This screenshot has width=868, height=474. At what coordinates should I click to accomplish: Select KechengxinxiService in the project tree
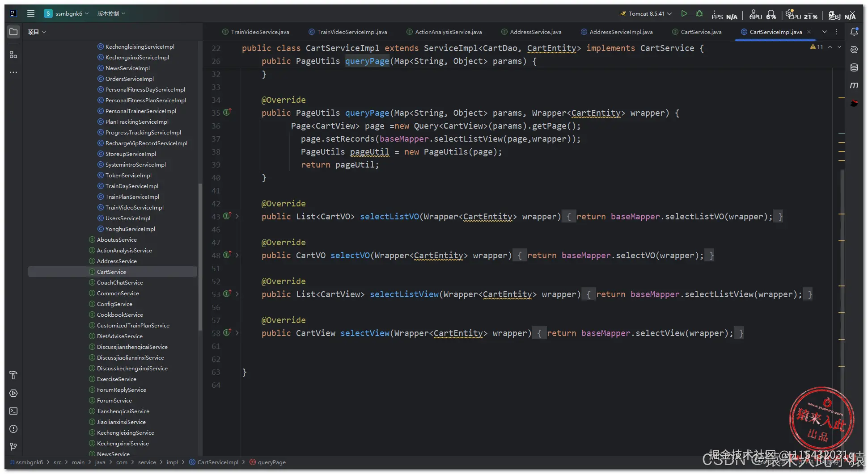pos(123,443)
